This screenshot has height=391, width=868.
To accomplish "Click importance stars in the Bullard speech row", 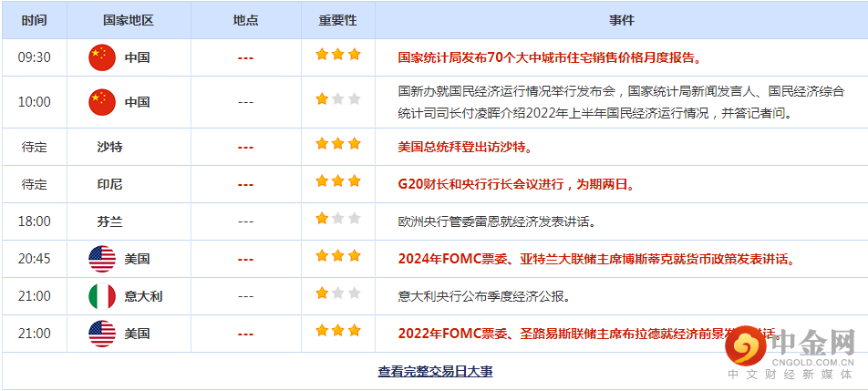I will [x=337, y=331].
